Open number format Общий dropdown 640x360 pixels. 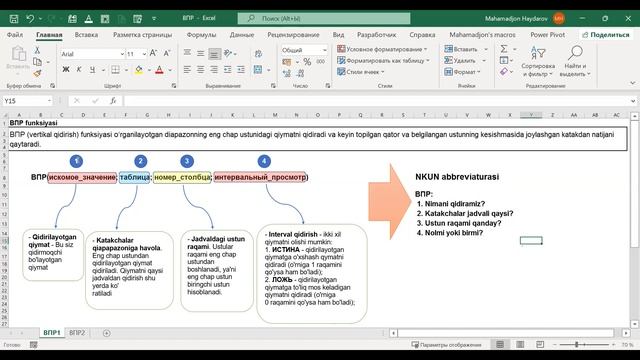324,50
